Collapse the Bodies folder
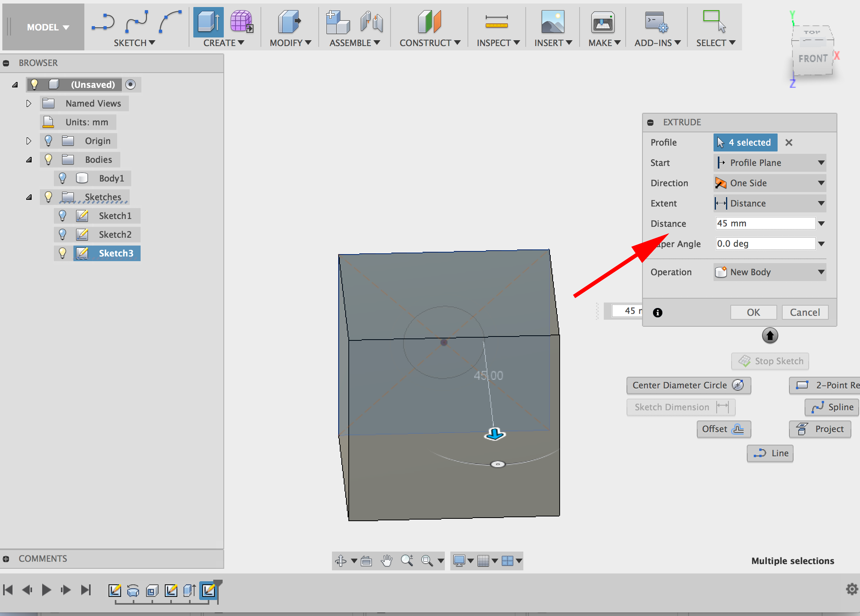 29,160
